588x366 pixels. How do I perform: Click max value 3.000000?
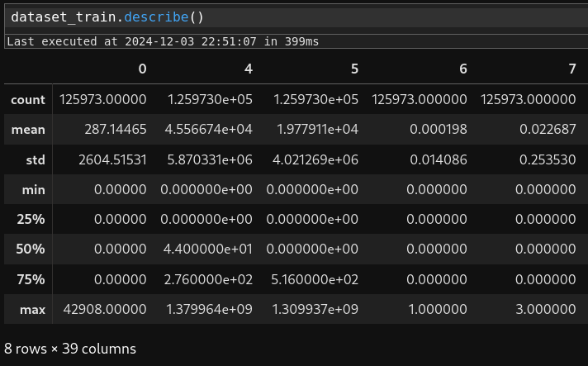coord(546,309)
